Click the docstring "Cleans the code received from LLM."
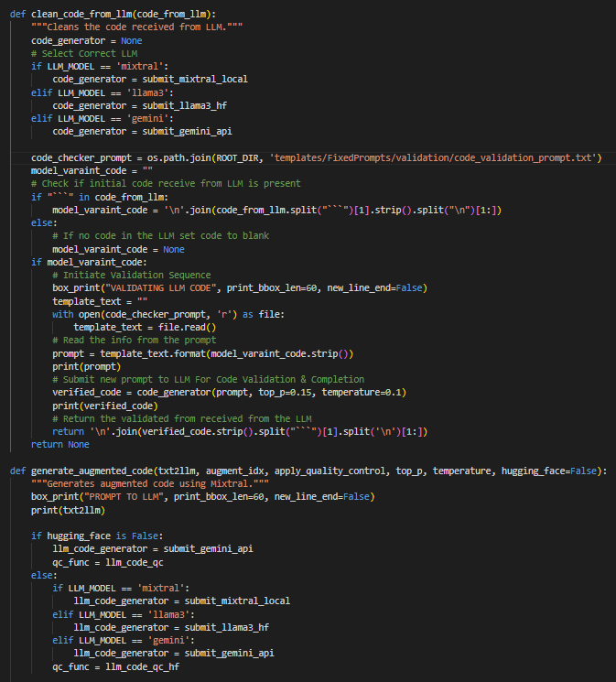Viewport: 616px width, 682px height. pos(136,27)
